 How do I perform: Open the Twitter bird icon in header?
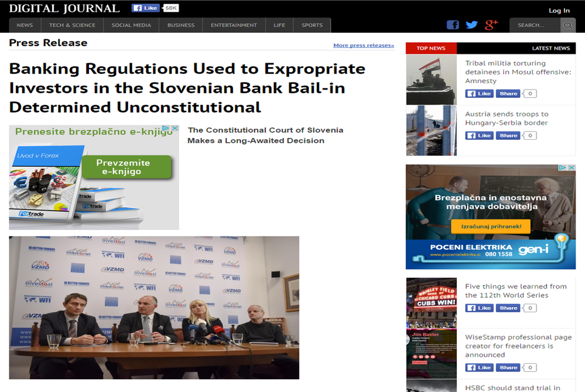pos(472,25)
